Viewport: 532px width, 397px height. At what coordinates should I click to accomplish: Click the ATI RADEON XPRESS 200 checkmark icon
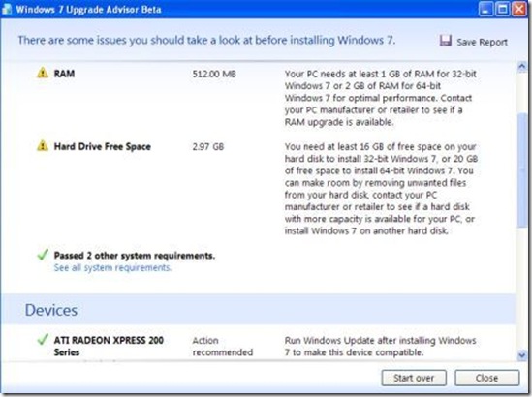tap(43, 339)
